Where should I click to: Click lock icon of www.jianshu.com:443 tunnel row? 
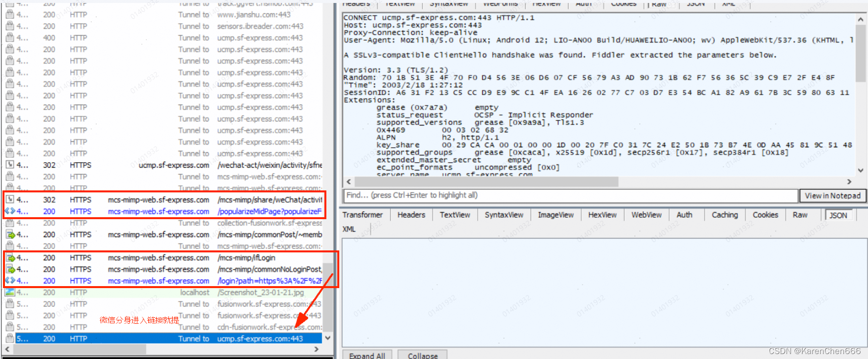[9, 14]
